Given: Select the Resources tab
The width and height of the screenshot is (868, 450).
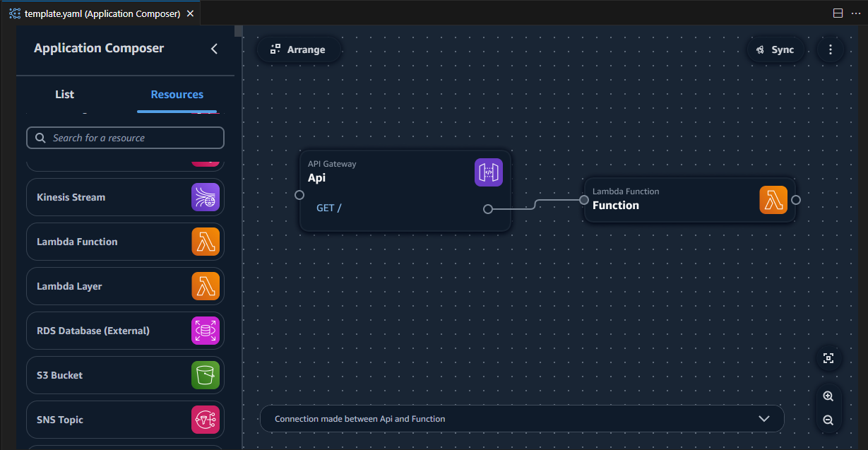Looking at the screenshot, I should click(x=177, y=95).
